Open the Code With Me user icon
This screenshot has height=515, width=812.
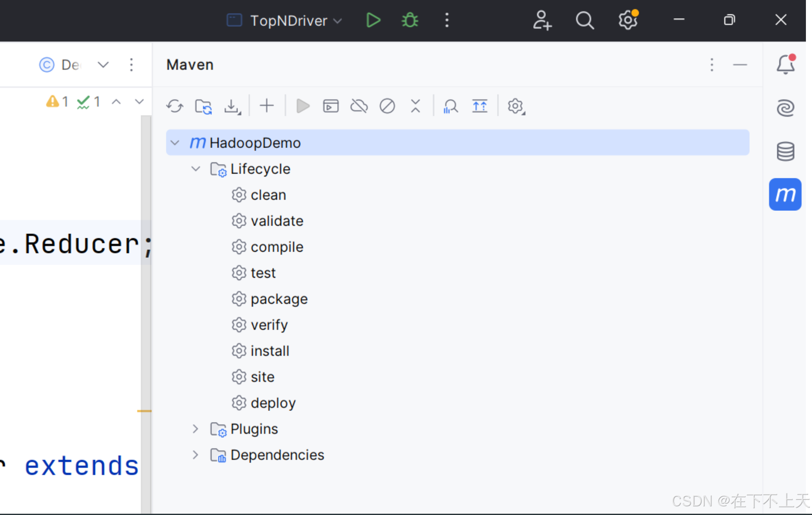pos(542,20)
